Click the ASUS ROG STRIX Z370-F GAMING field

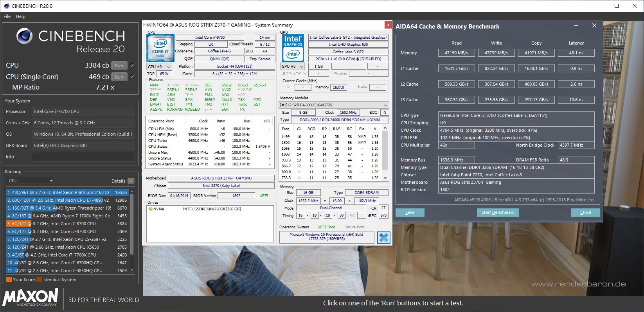click(x=221, y=178)
